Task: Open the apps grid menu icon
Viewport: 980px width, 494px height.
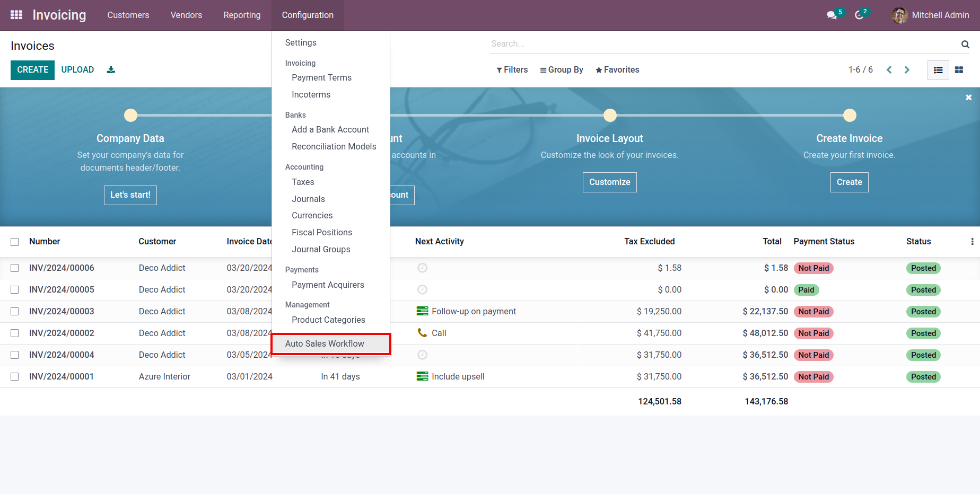Action: pyautogui.click(x=16, y=15)
